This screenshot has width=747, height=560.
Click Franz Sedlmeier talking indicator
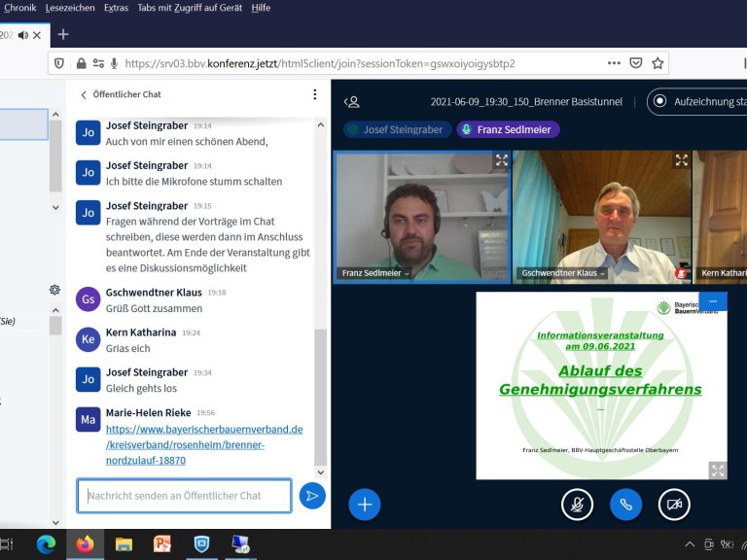pos(508,129)
